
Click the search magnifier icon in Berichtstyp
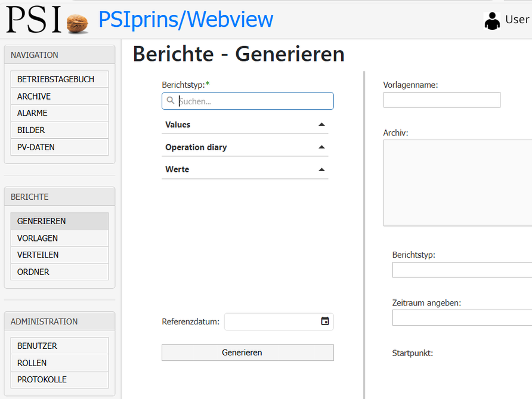[x=171, y=101]
